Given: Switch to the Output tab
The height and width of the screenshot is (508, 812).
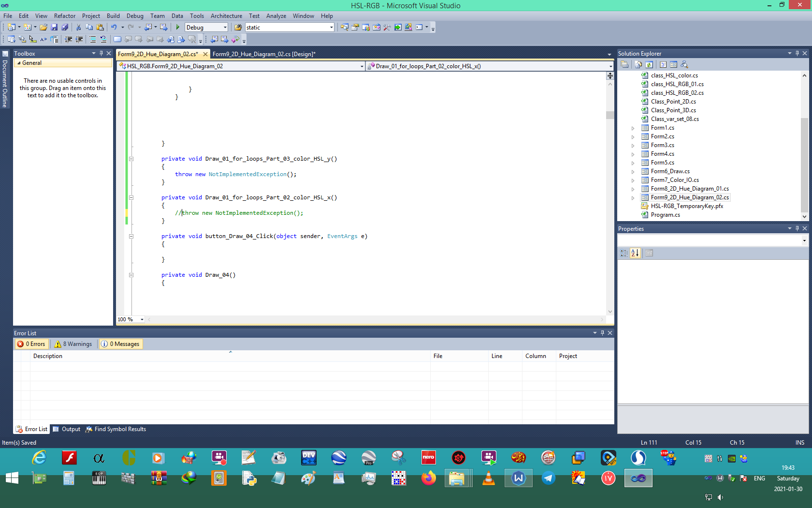Looking at the screenshot, I should [67, 429].
